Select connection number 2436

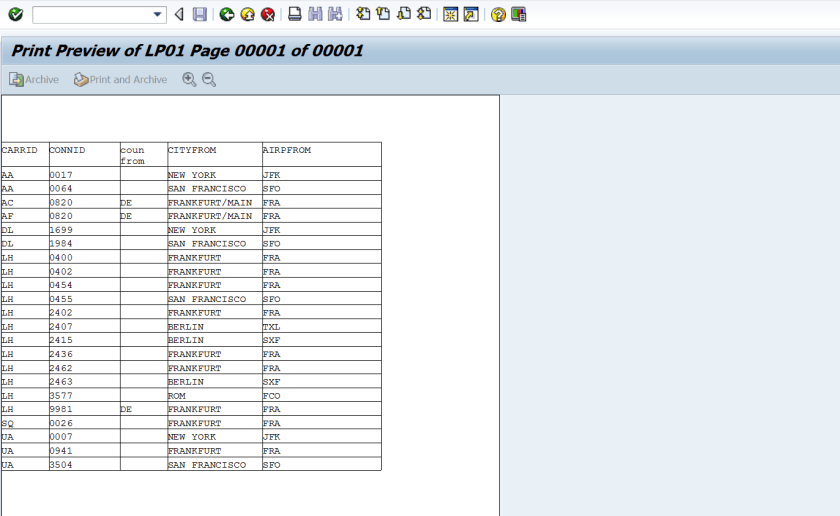(61, 354)
